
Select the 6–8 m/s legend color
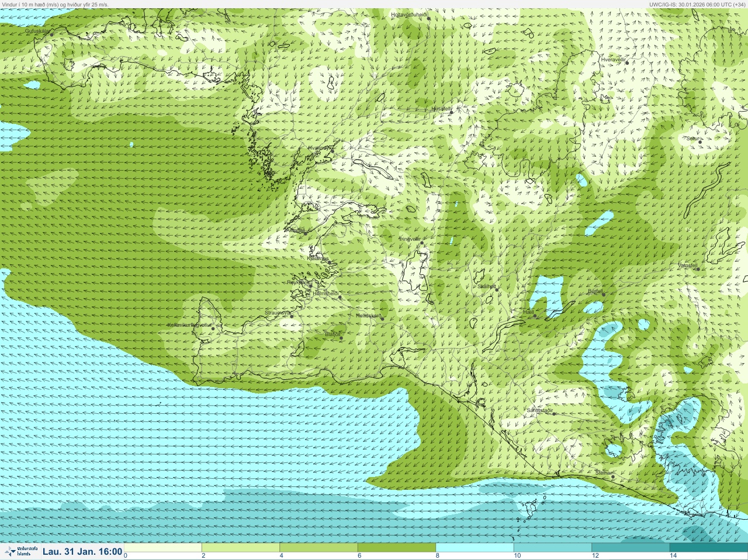click(x=397, y=548)
